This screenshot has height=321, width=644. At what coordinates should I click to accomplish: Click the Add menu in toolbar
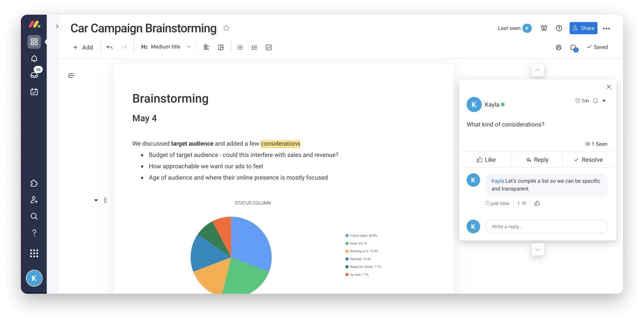[x=83, y=47]
